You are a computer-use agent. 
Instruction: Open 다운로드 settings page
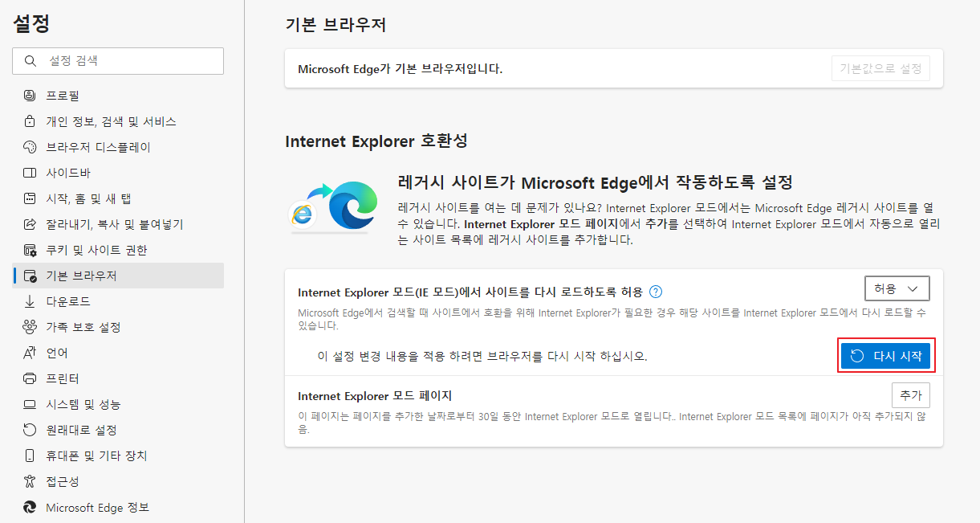[118, 301]
